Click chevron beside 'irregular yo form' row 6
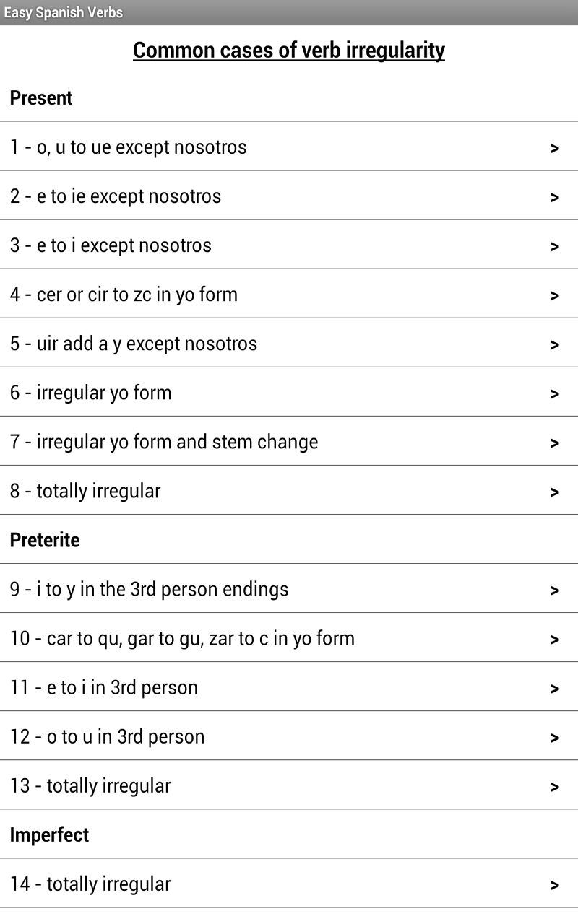 [x=554, y=393]
